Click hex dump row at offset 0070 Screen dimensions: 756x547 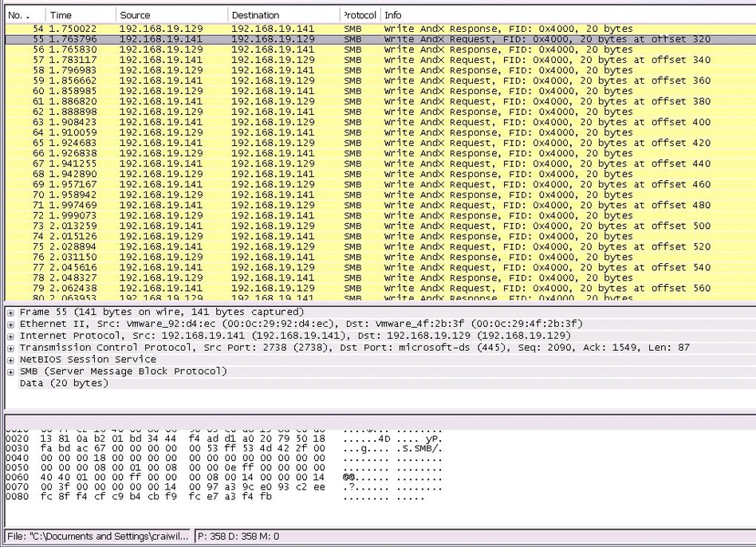tap(224, 487)
